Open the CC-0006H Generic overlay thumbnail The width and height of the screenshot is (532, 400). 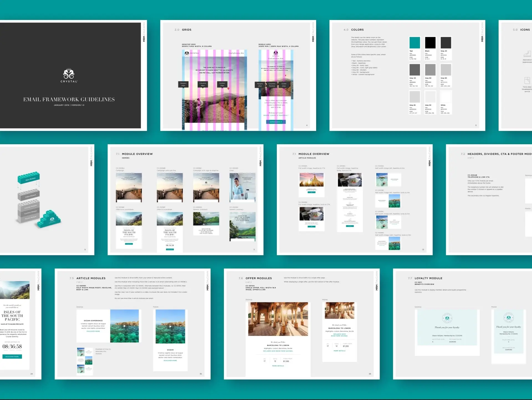click(x=242, y=227)
